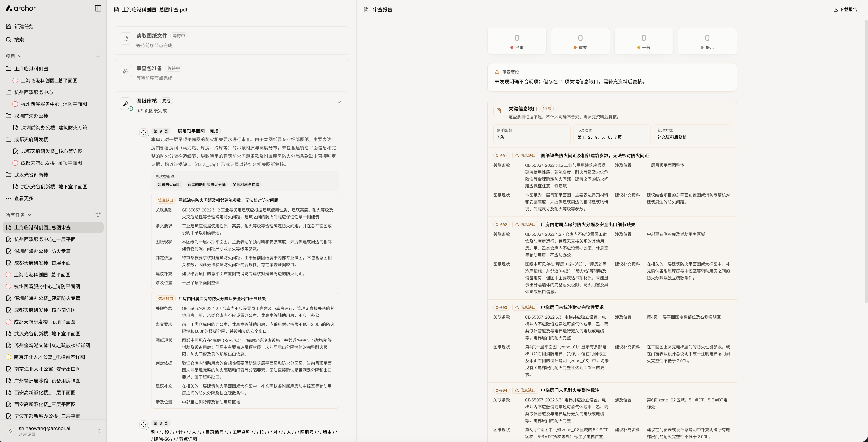Click the archor logo
The height and width of the screenshot is (442, 868).
21,8
